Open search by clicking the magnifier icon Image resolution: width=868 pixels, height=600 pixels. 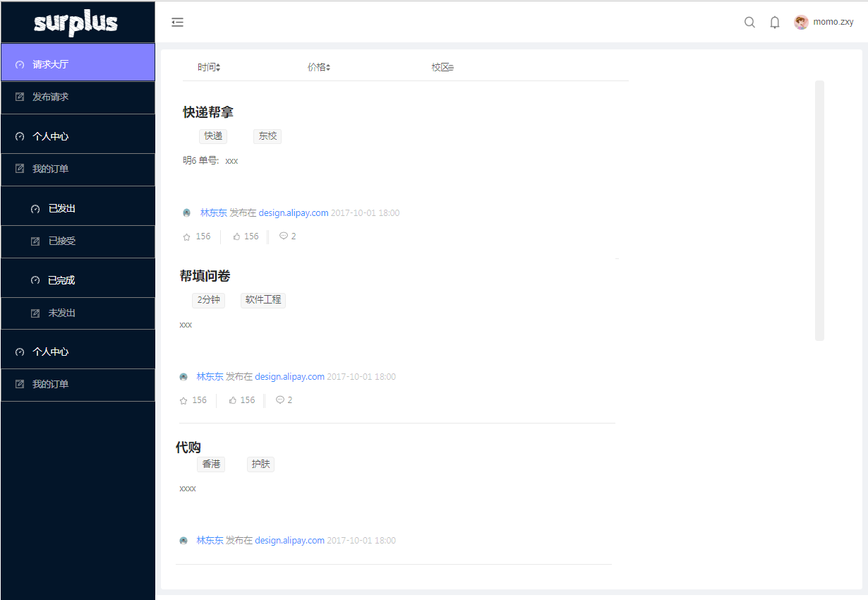coord(749,22)
